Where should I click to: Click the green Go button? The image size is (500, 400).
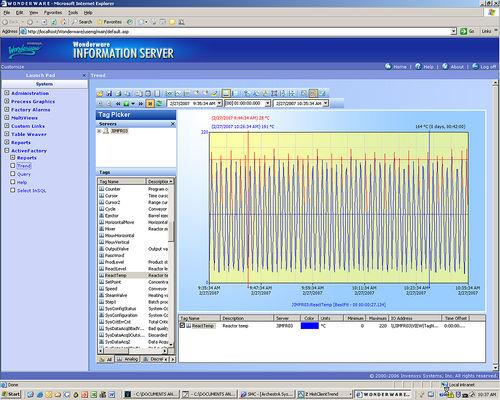tap(463, 31)
